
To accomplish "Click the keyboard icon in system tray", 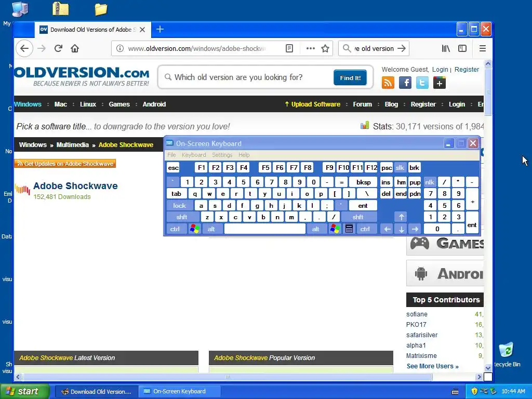I will coord(455,392).
